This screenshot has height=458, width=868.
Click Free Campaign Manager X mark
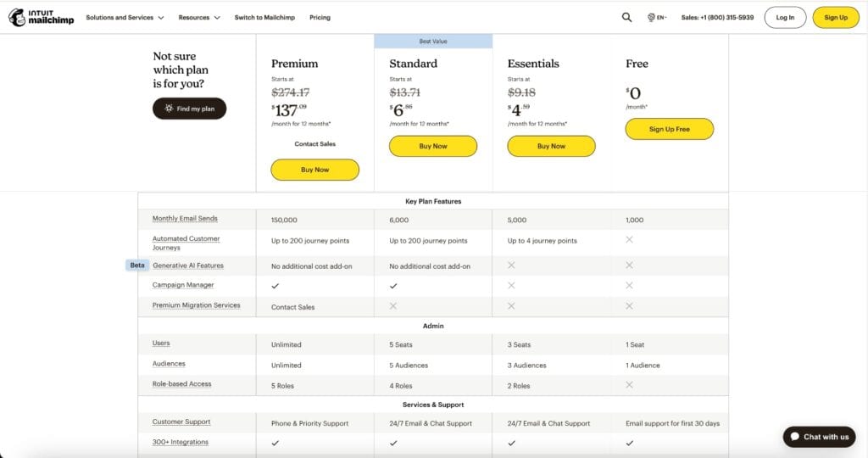click(x=630, y=285)
